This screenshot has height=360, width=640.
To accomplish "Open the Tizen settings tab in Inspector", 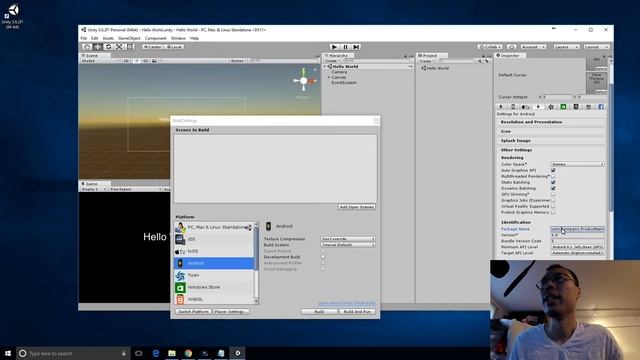I will click(551, 107).
